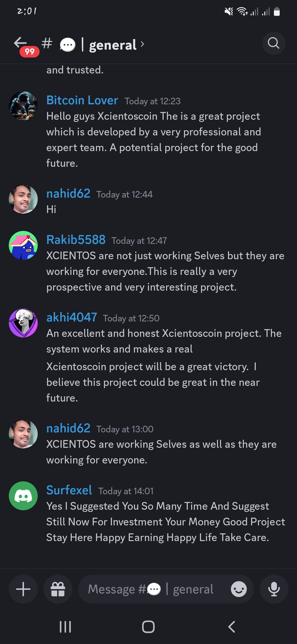Open Rakib5588's profile avatar
The width and height of the screenshot is (297, 644).
pyautogui.click(x=23, y=245)
